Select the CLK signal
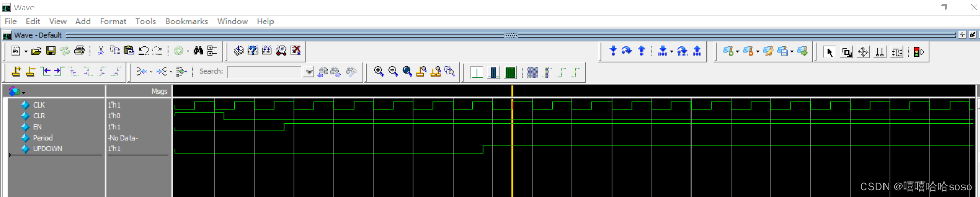The image size is (980, 197). point(39,105)
